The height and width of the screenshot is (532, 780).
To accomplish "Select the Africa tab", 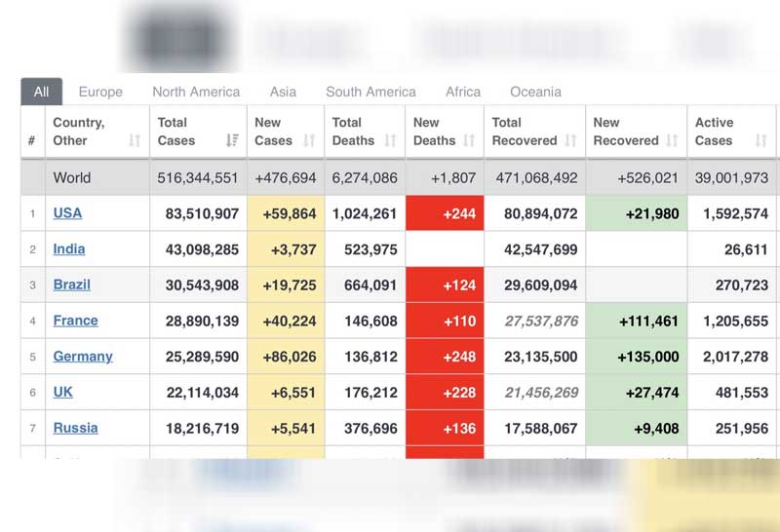I will tap(463, 92).
